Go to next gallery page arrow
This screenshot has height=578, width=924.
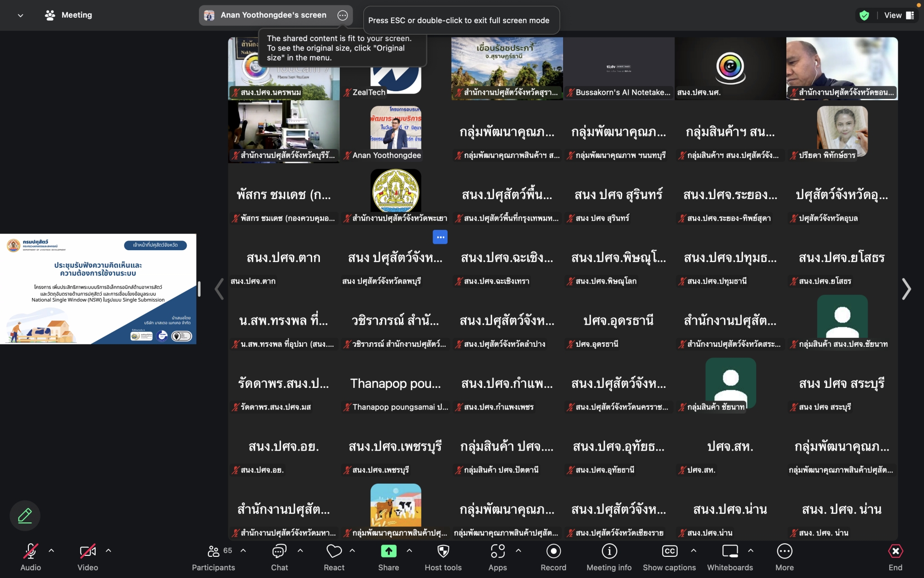[906, 289]
